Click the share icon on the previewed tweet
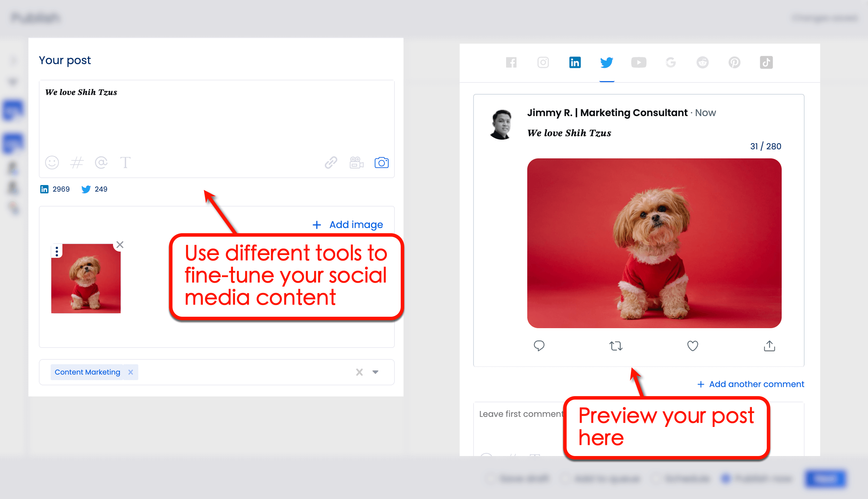Image resolution: width=868 pixels, height=499 pixels. pyautogui.click(x=769, y=345)
